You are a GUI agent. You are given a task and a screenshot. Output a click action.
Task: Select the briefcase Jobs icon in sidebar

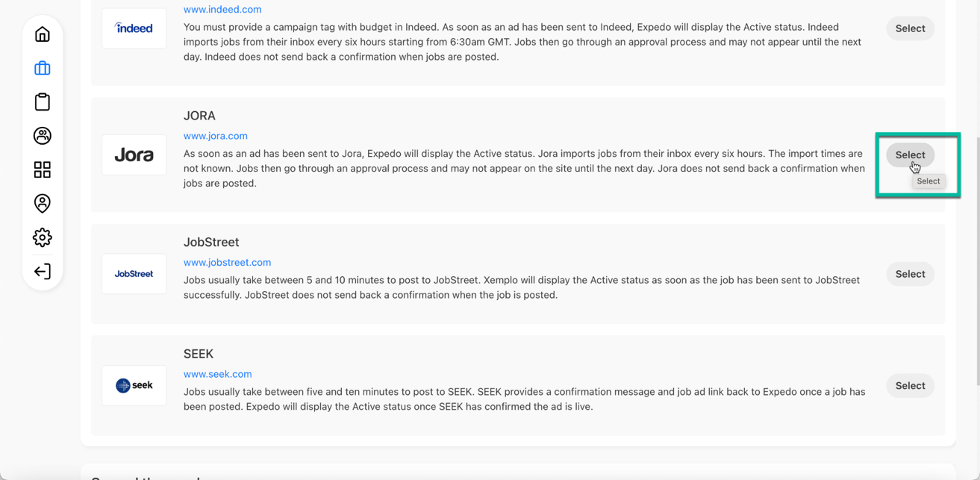[42, 68]
